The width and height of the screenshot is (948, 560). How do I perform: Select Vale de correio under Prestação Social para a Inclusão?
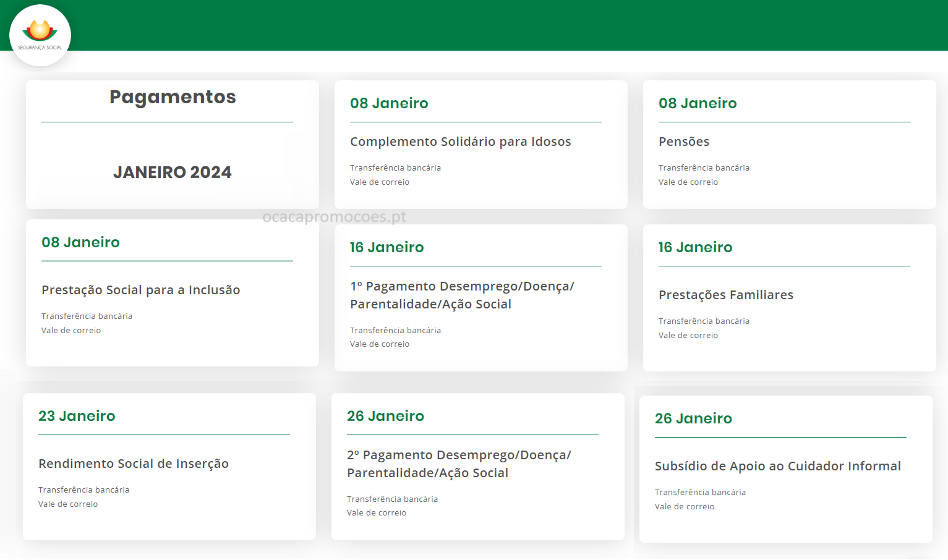(71, 330)
